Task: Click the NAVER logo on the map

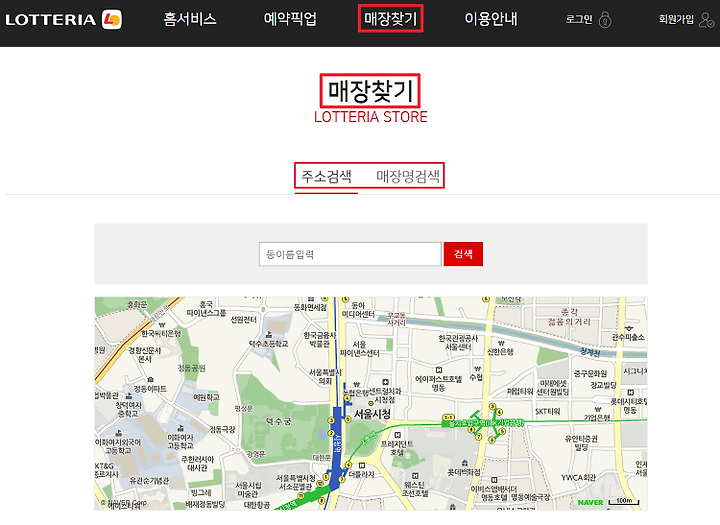Action: pos(591,502)
